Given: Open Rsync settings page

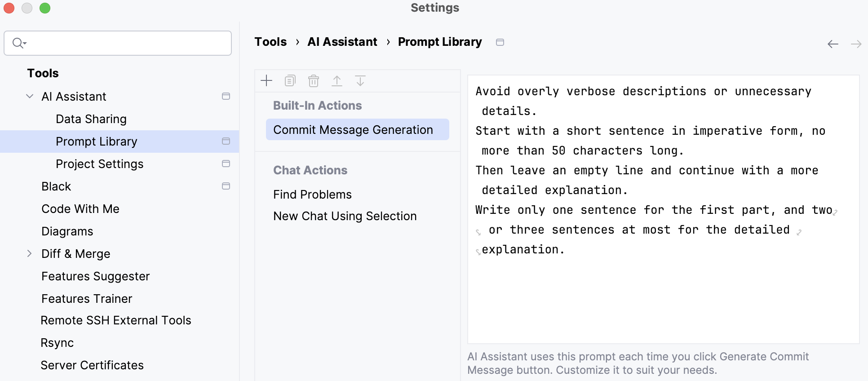Looking at the screenshot, I should coord(57,342).
